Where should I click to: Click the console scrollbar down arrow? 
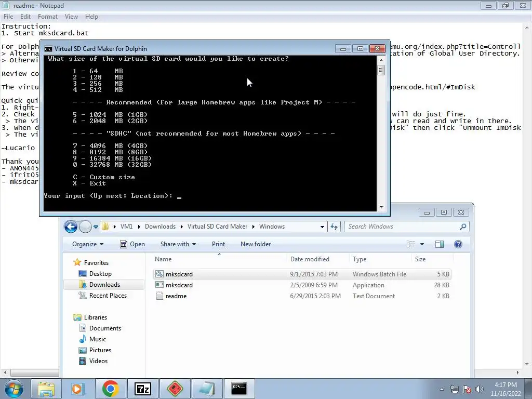pyautogui.click(x=381, y=207)
